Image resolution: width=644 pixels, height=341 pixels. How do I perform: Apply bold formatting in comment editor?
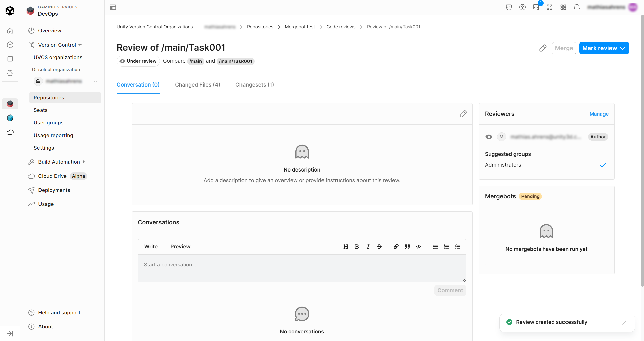357,247
